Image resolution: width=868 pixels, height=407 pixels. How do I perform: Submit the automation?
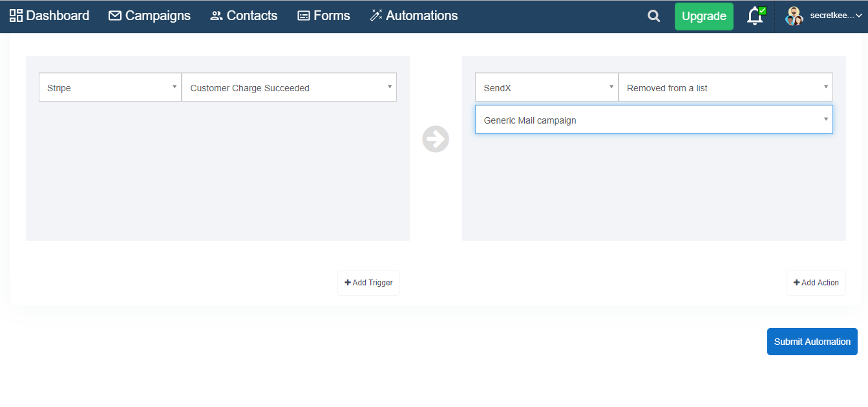(x=812, y=342)
